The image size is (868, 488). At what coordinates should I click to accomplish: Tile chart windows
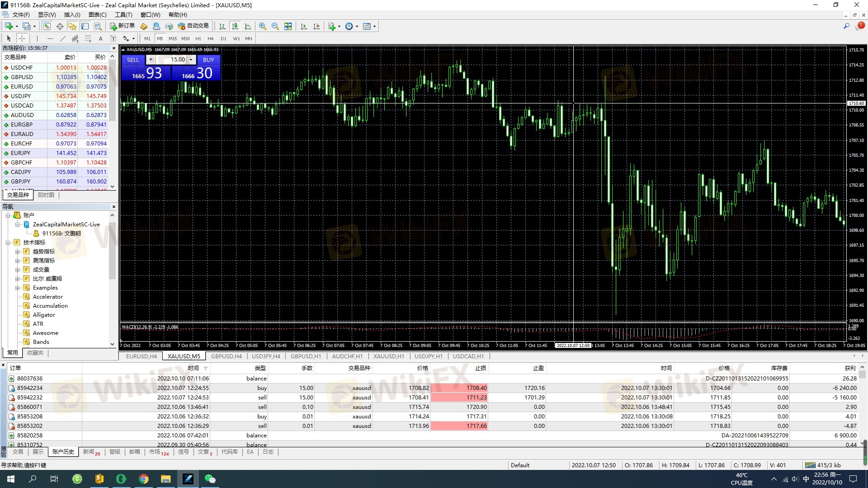(288, 26)
